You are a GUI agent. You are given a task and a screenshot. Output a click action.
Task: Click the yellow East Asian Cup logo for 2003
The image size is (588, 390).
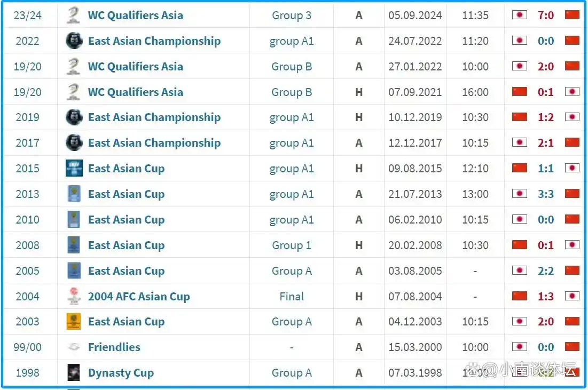point(74,321)
